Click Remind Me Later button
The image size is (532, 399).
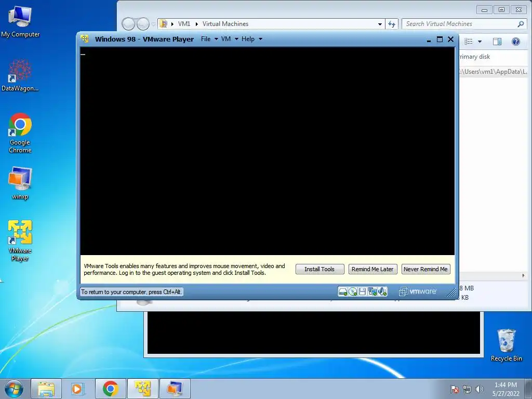(373, 269)
